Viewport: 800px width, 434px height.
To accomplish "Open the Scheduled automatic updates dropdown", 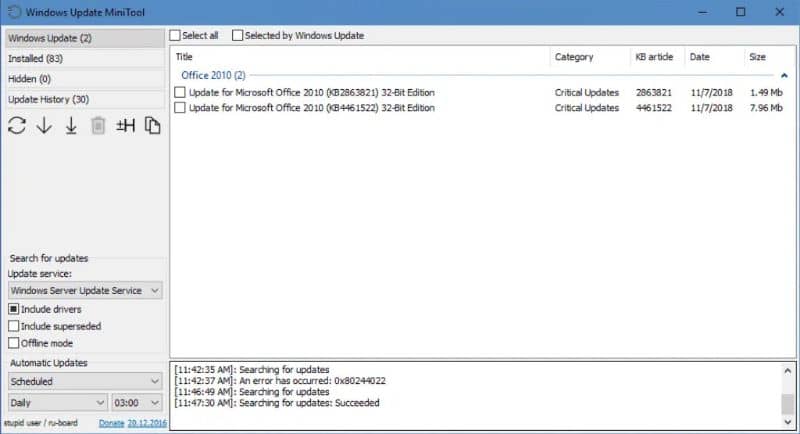I will tap(85, 381).
